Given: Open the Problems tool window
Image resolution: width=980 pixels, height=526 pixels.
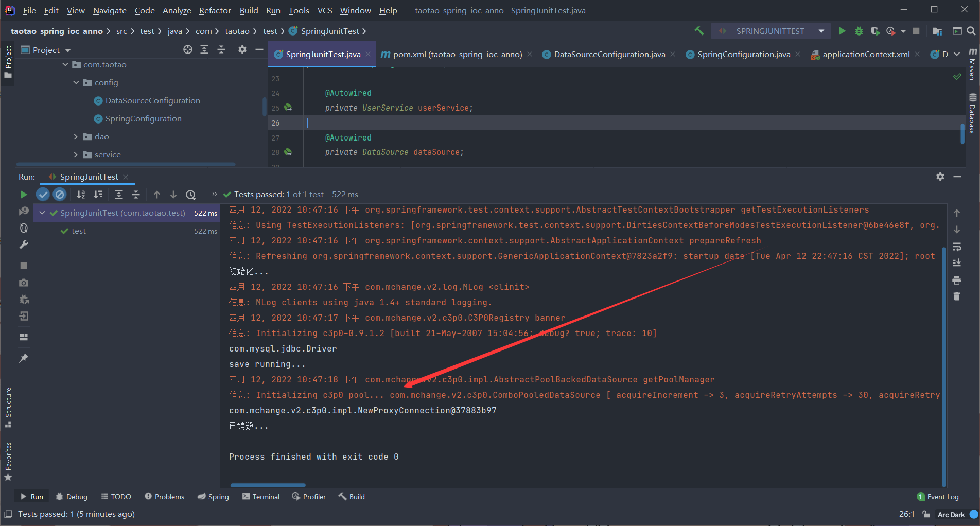Looking at the screenshot, I should tap(165, 497).
